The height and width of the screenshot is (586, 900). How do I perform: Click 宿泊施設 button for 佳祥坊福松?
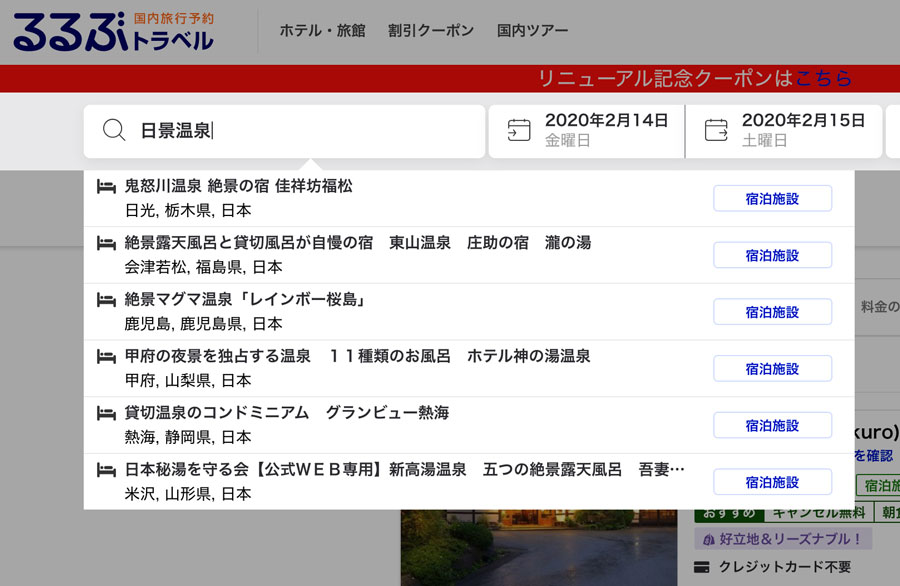point(773,199)
